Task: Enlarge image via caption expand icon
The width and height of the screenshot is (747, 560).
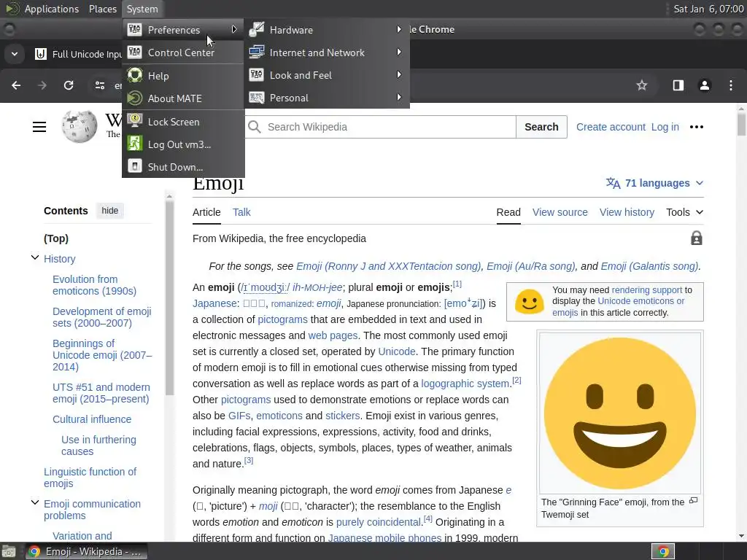Action: point(694,500)
